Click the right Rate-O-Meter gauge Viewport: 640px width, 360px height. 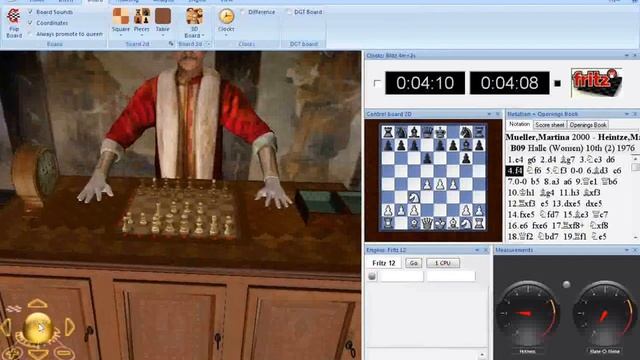(604, 313)
